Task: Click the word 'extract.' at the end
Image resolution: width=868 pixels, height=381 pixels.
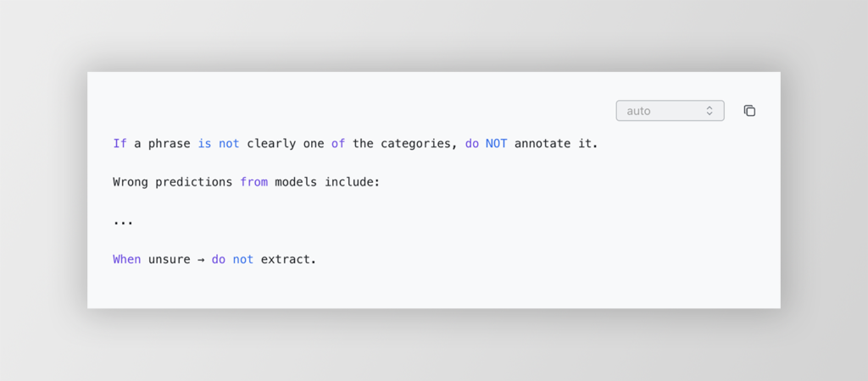Action: (288, 259)
